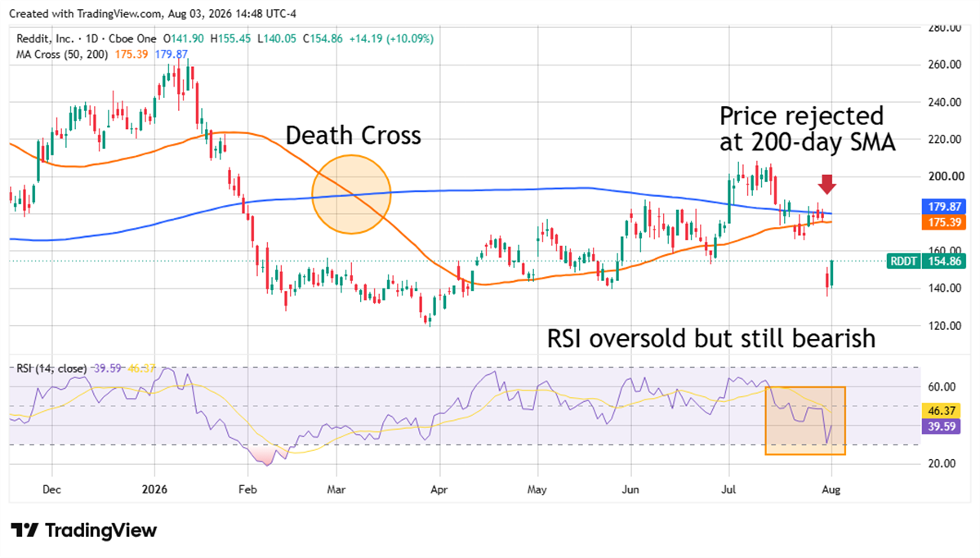Click the green 154.86 last price tag
The width and height of the screenshot is (980, 558).
[945, 261]
